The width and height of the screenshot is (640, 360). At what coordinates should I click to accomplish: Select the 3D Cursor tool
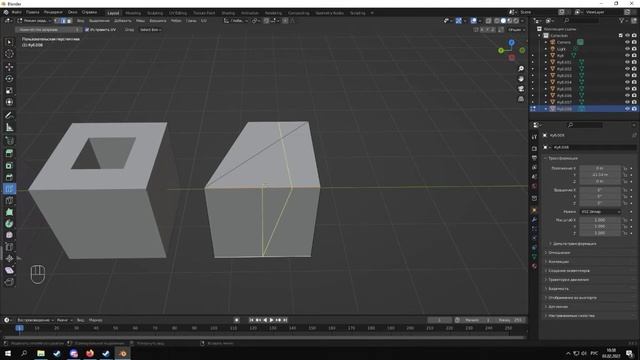(x=9, y=54)
